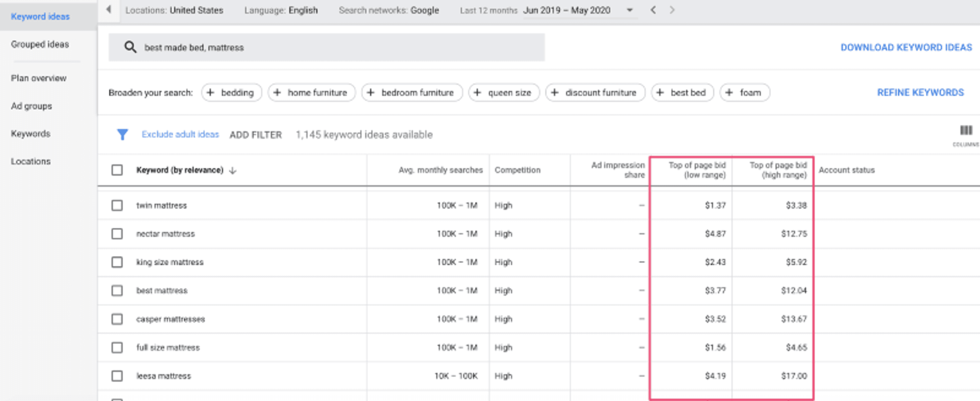Click sort arrow next to Keyword header
This screenshot has width=980, height=401.
point(233,171)
